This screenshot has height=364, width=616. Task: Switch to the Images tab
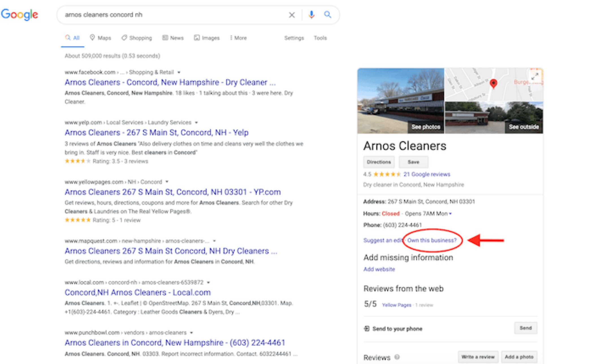(x=207, y=38)
